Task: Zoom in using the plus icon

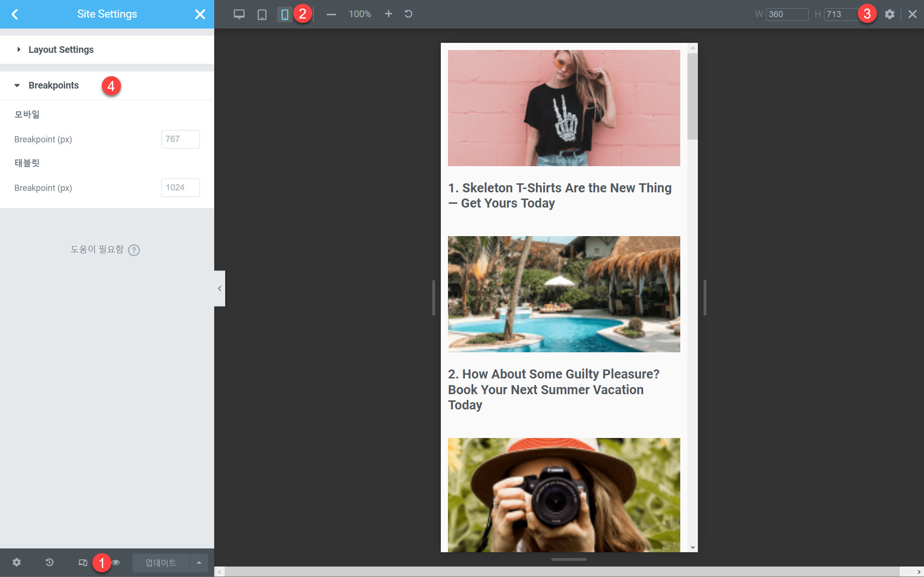Action: coord(388,14)
